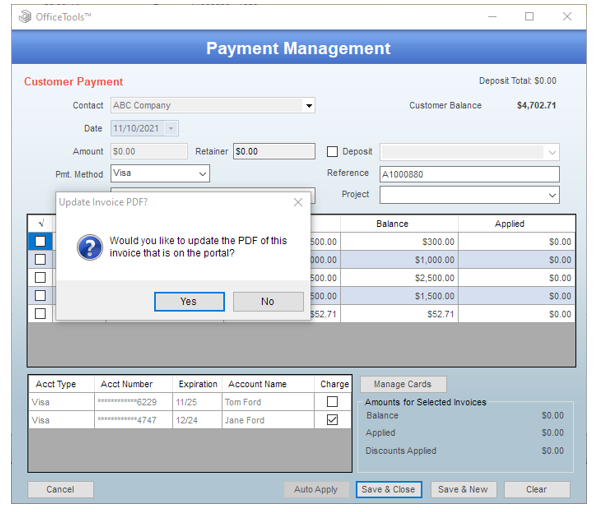This screenshot has height=512, width=600.
Task: Minimize the OfficeTools window
Action: [492, 16]
